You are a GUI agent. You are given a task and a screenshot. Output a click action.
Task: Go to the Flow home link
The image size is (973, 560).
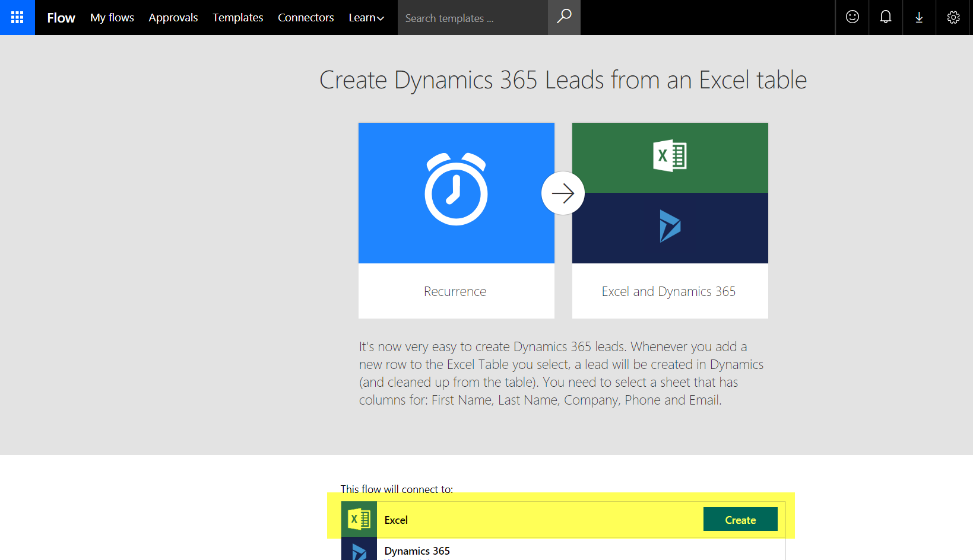pyautogui.click(x=61, y=18)
